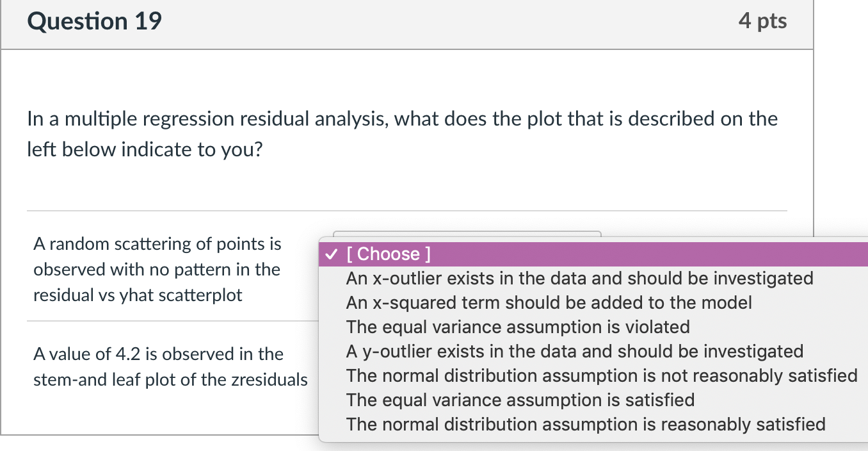
Task: Select 'normal distribution assumption is reasonably satisfied'
Action: coord(585,424)
